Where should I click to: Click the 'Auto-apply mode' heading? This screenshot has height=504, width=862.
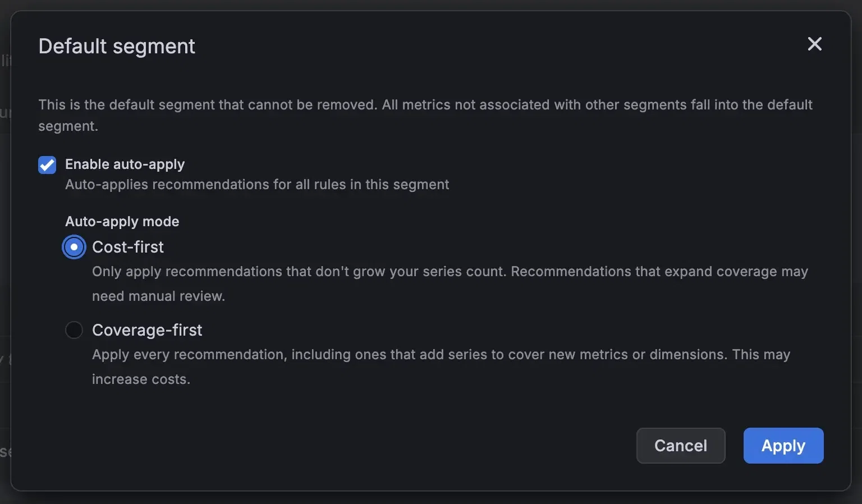(x=122, y=221)
